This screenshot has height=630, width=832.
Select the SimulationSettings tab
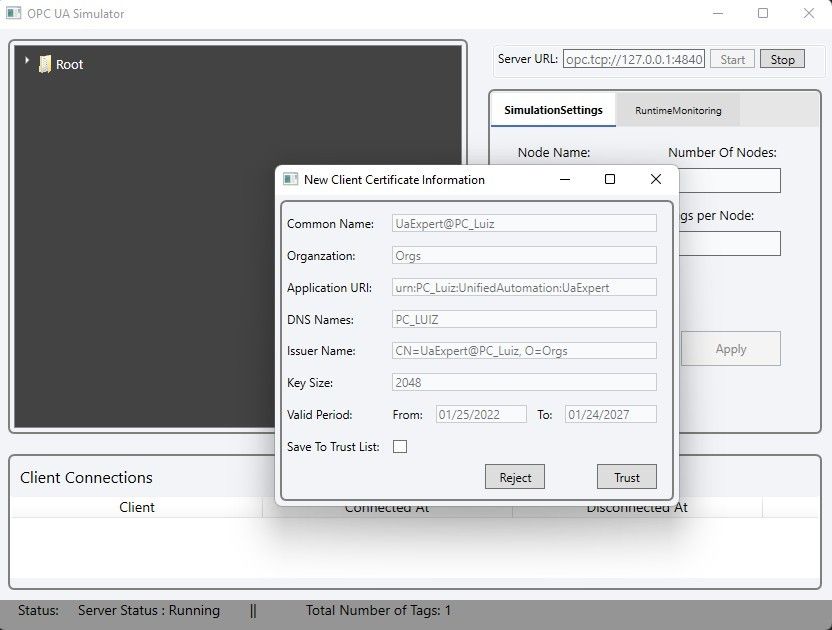(553, 110)
